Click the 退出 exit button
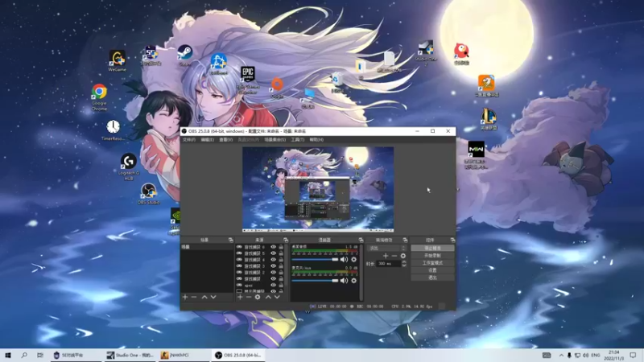 tap(432, 278)
